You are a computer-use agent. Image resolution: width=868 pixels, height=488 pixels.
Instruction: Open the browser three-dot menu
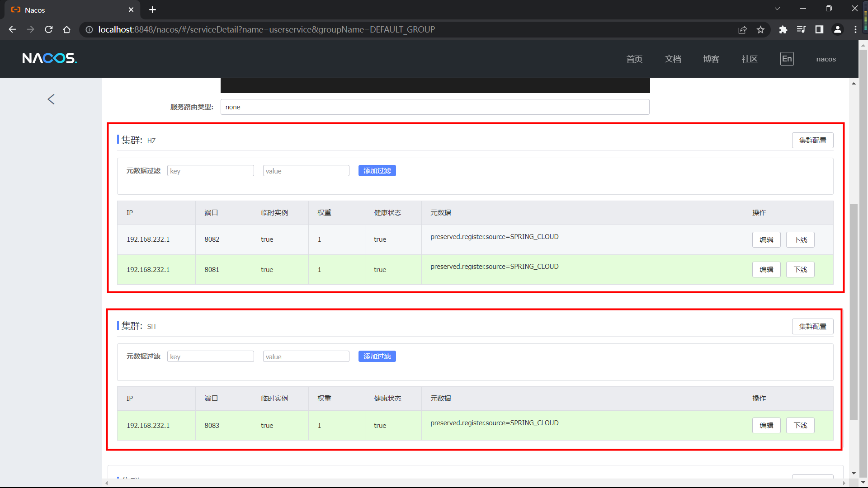(855, 29)
